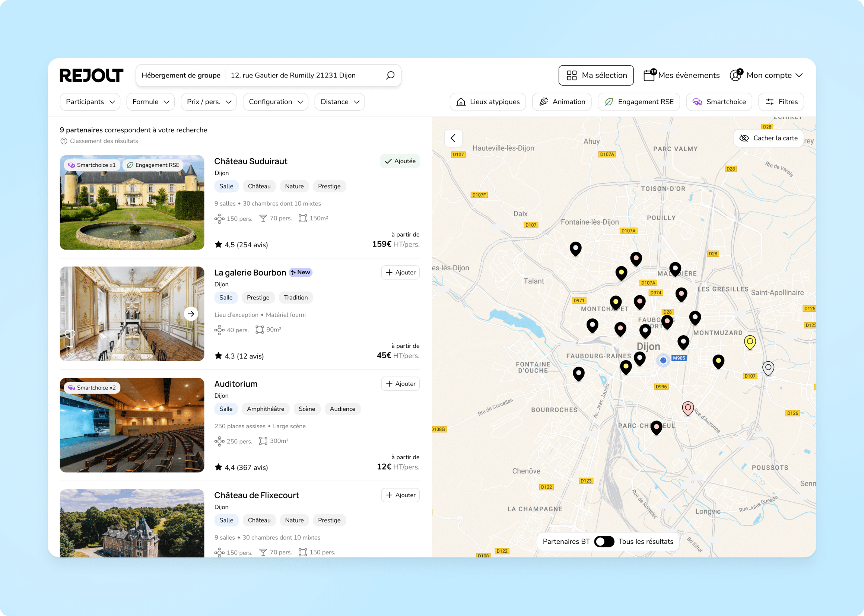864x616 pixels.
Task: Add Auditorium with Ajouter button
Action: click(x=400, y=384)
